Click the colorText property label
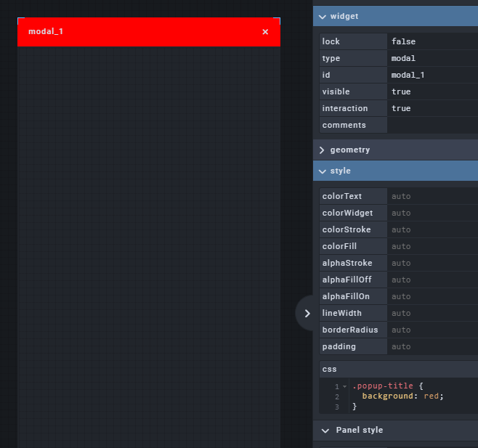Viewport: 478px width, 448px height. [x=353, y=196]
